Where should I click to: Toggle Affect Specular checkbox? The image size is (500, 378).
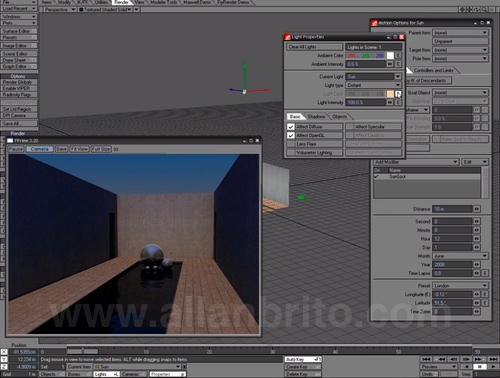[349, 127]
